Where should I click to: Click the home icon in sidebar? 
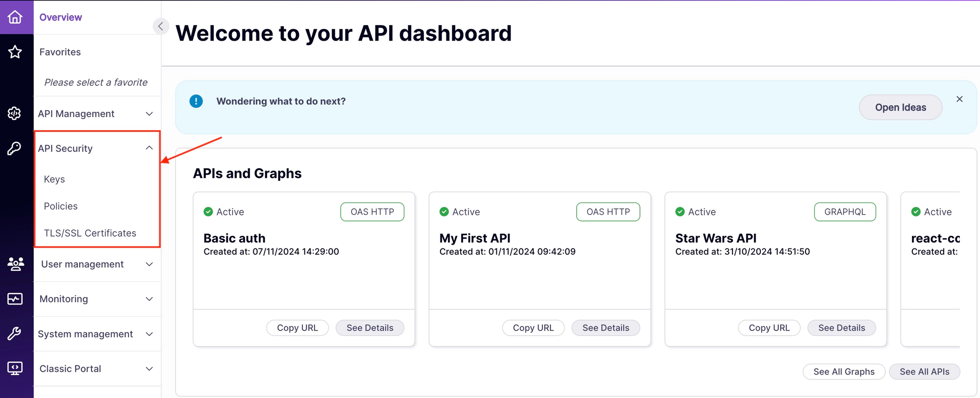click(15, 17)
